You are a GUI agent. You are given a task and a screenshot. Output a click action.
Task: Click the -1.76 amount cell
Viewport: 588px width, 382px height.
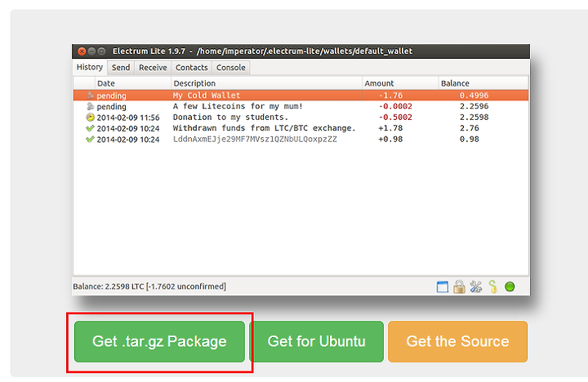click(390, 95)
